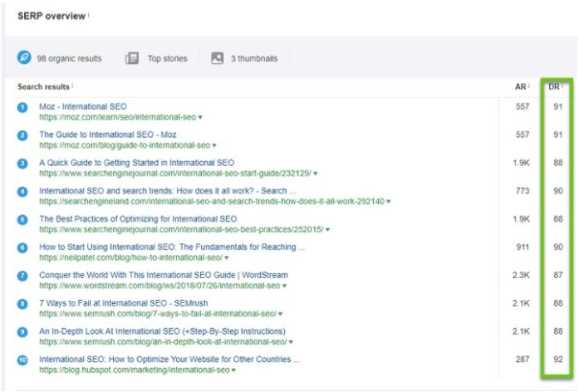Sort by the AR column header
This screenshot has width=579, height=392.
click(x=520, y=86)
